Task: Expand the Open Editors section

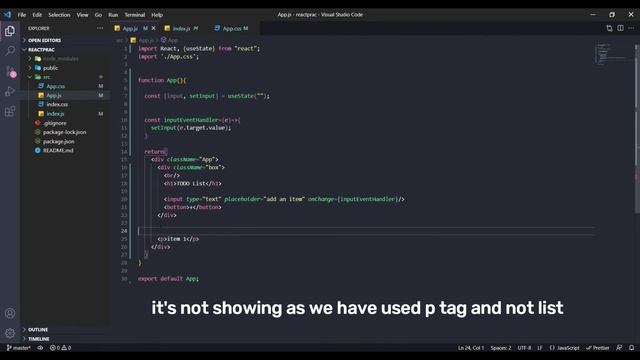Action: 44,40
